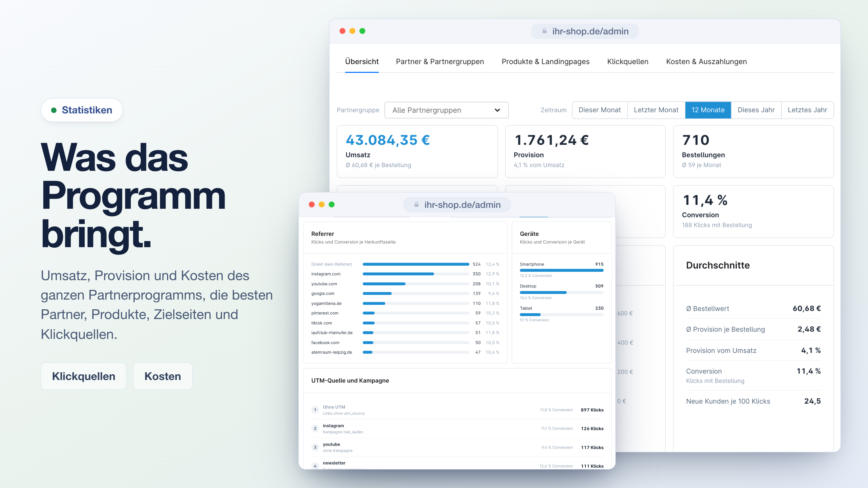The height and width of the screenshot is (488, 868).
Task: Click chevron arrow in Partnergruppe select
Action: coord(497,110)
